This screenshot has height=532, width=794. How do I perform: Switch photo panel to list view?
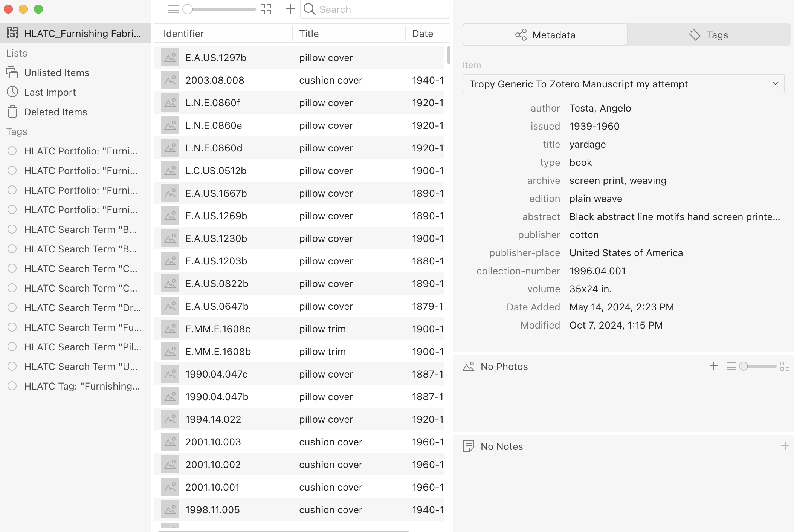click(x=731, y=366)
